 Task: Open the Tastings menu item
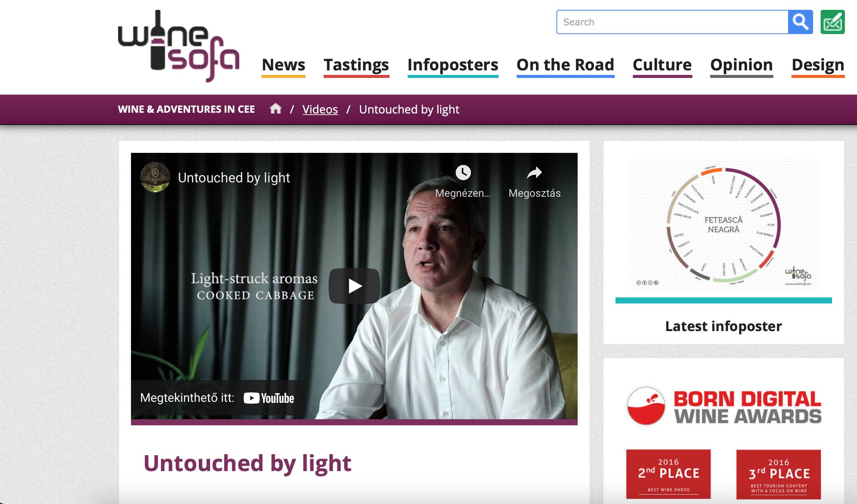[x=356, y=65]
